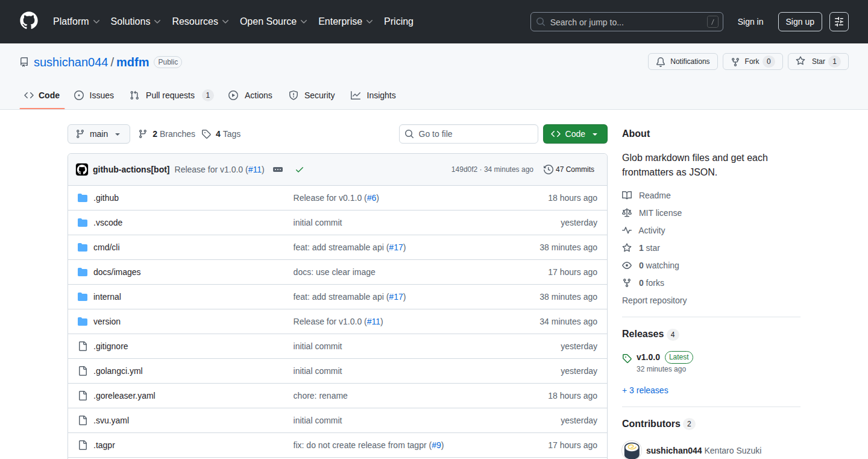Open the docs/images folder
The width and height of the screenshot is (868, 459).
117,272
